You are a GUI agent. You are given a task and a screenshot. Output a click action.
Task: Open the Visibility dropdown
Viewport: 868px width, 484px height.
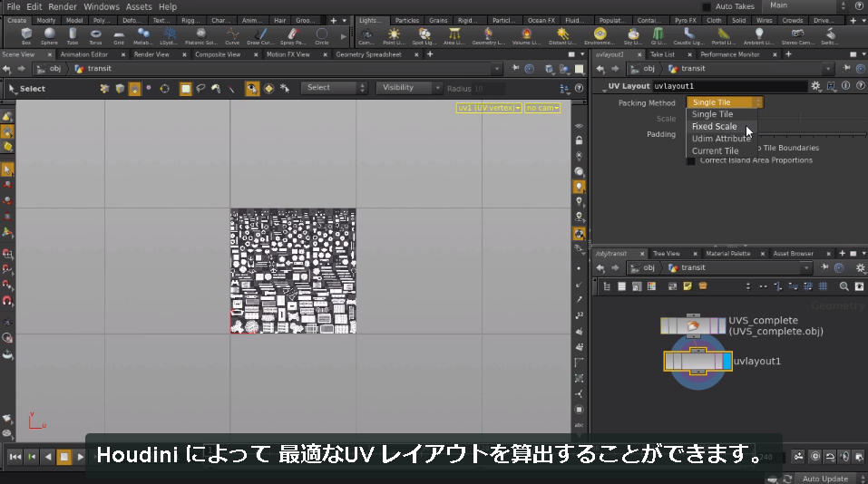click(x=409, y=87)
